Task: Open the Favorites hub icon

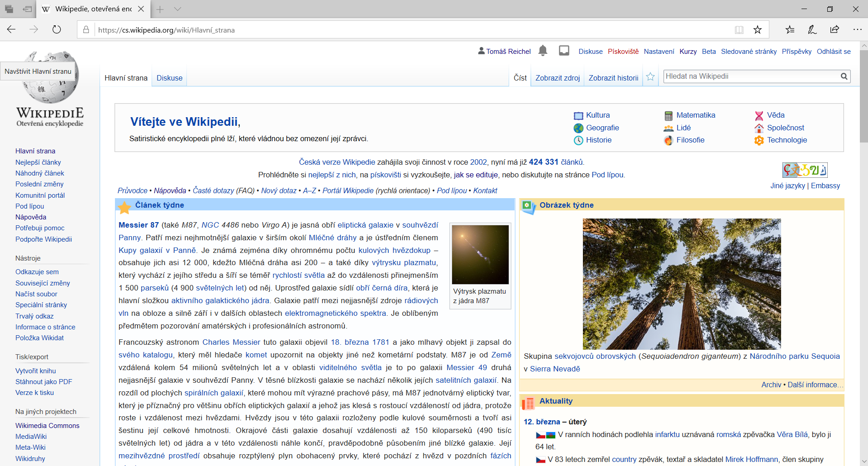Action: 790,30
